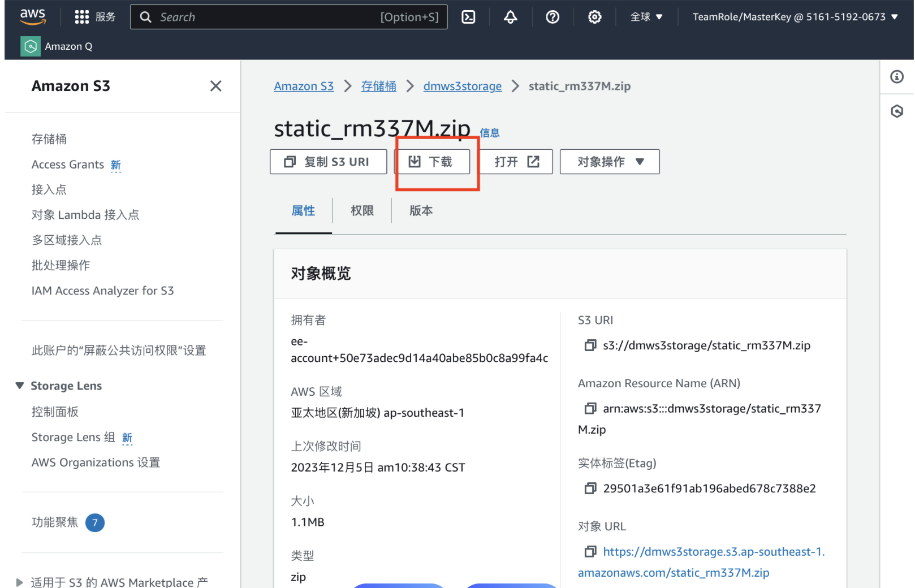Open the Amazon Q hexagon icon in right sidebar
915x588 pixels.
point(897,111)
